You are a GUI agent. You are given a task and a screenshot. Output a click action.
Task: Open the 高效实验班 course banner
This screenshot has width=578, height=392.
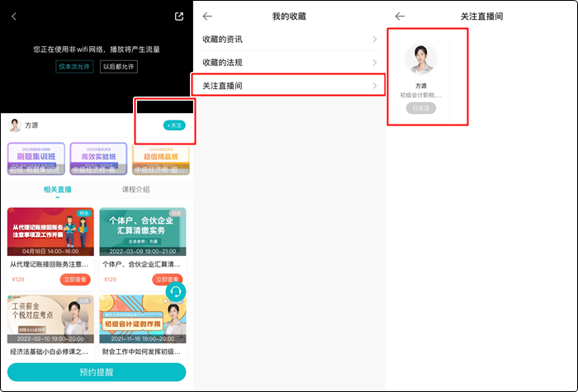point(98,158)
